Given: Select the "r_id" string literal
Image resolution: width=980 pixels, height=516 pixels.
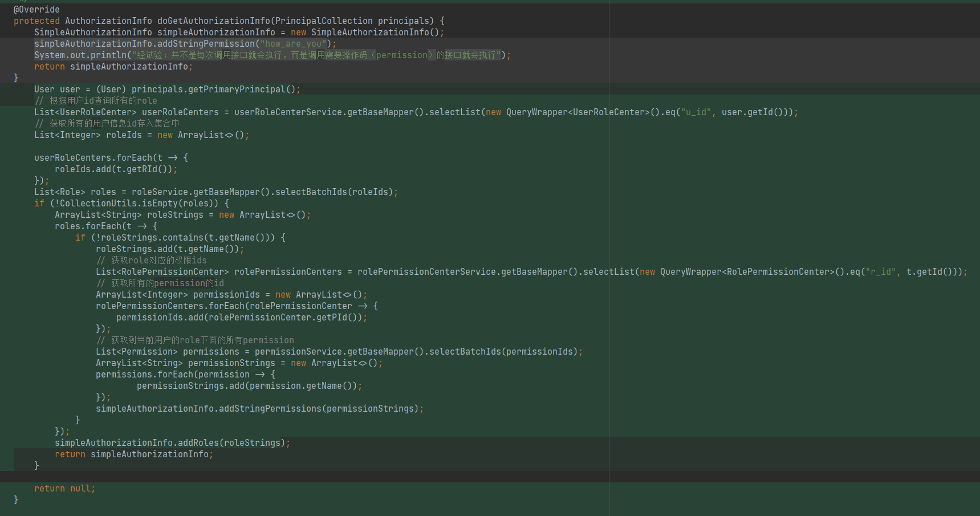Looking at the screenshot, I should (881, 272).
